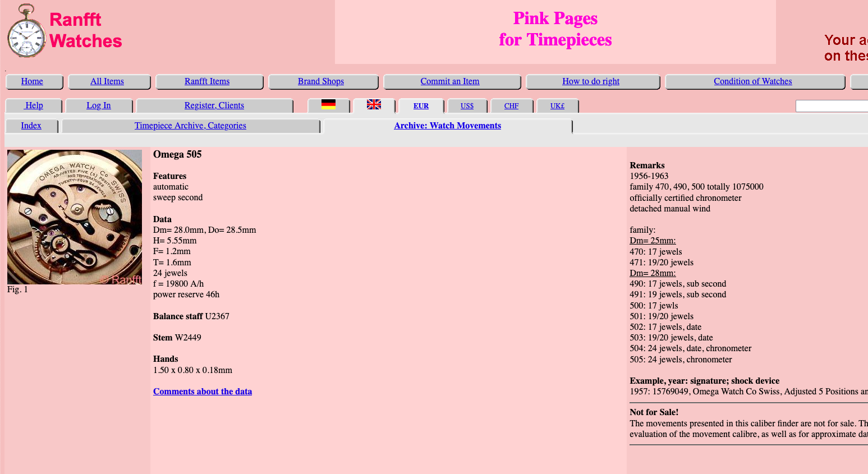868x474 pixels.
Task: Navigate to Ranfft Items
Action: 207,81
